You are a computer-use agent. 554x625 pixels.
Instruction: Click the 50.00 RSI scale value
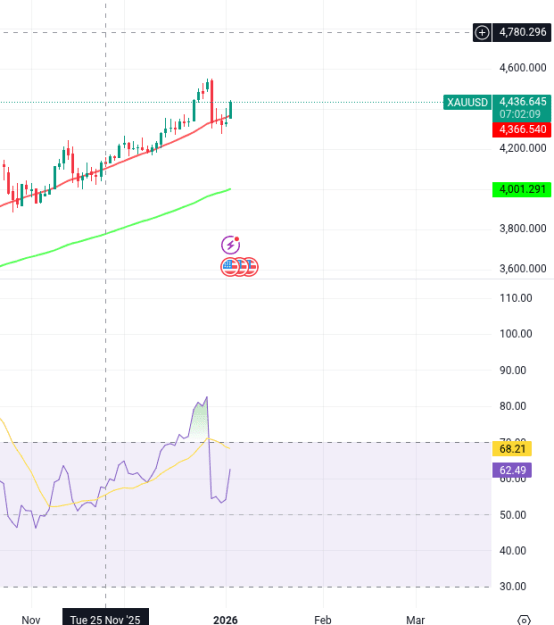513,515
